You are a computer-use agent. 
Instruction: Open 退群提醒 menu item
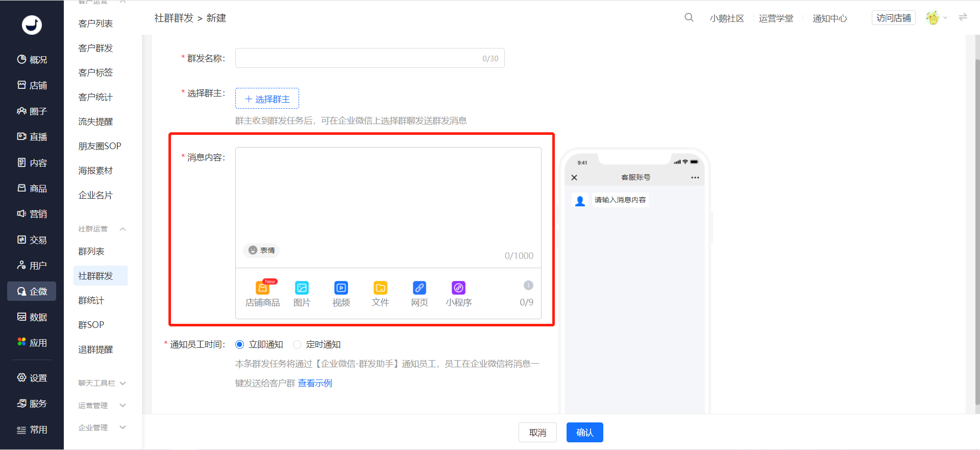coord(95,349)
